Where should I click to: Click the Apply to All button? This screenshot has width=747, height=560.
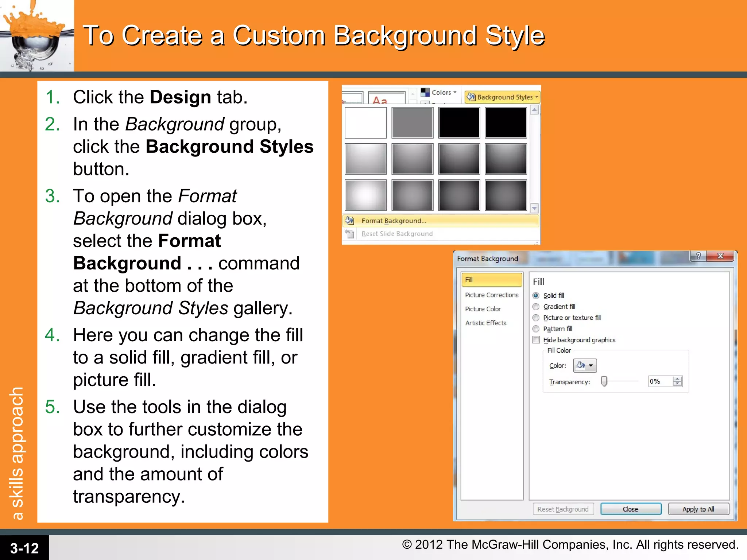point(698,509)
